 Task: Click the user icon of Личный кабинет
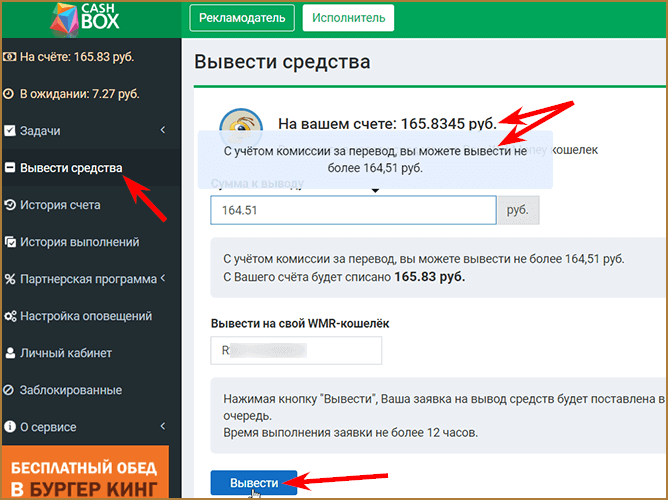click(10, 353)
